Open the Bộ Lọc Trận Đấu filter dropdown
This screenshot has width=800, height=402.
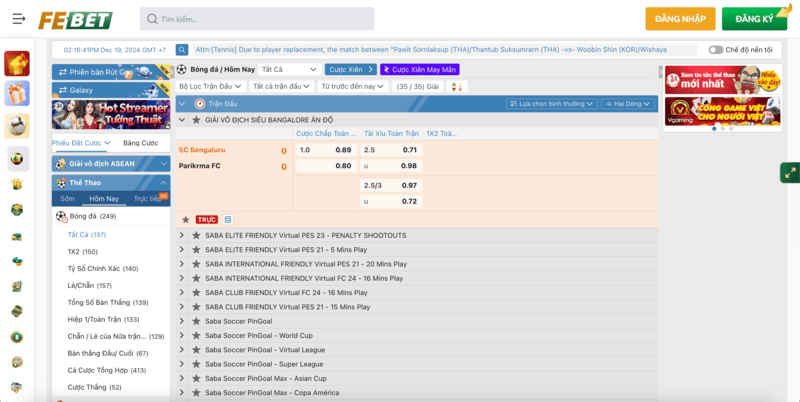pos(211,87)
